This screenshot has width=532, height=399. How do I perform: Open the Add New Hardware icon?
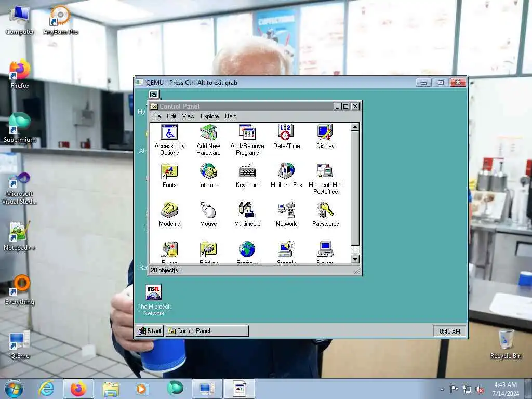(208, 139)
